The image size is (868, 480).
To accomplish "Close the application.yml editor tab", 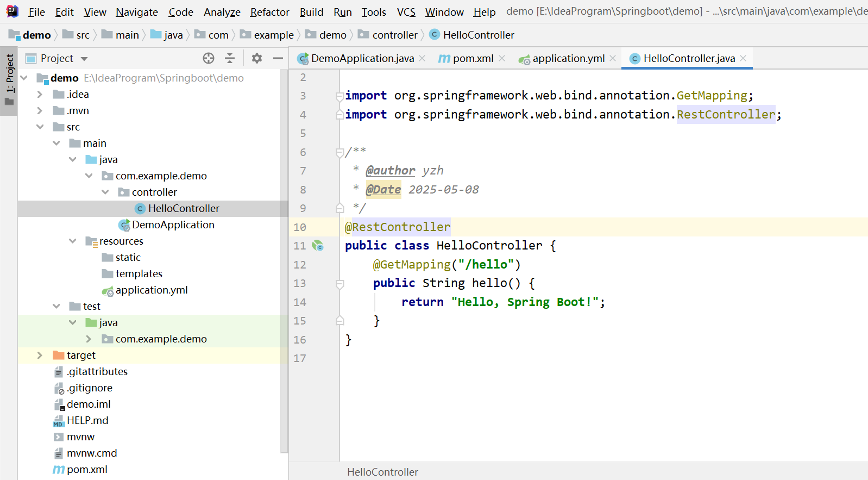I will point(613,58).
